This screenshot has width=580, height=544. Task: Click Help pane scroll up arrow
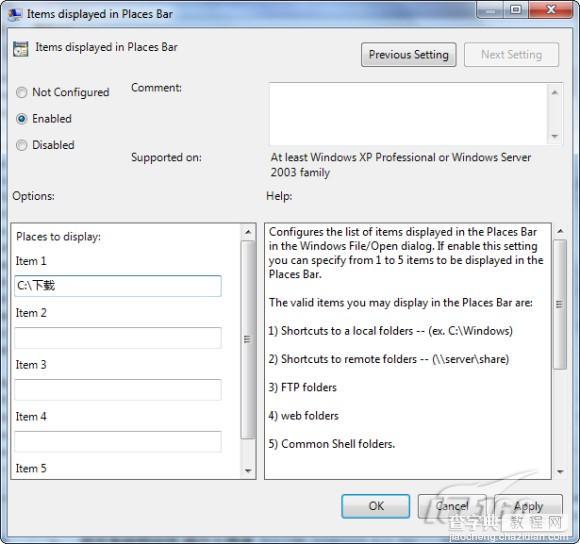coord(560,231)
